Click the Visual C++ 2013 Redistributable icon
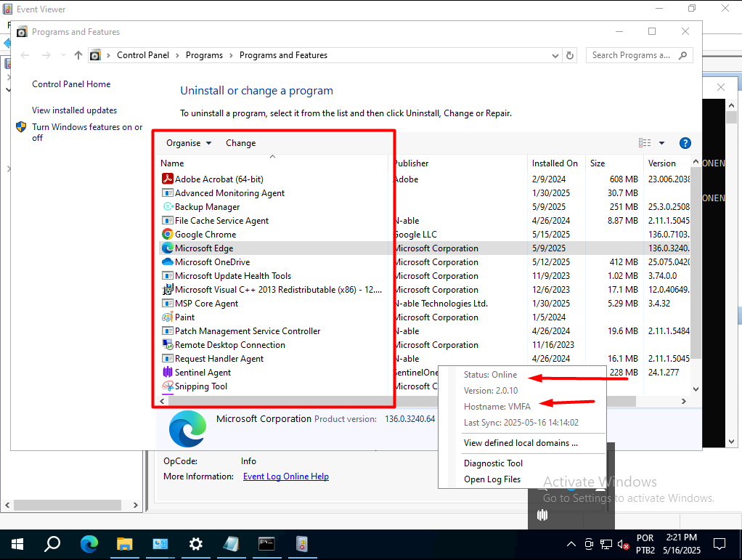Viewport: 742px width, 560px height. click(168, 290)
